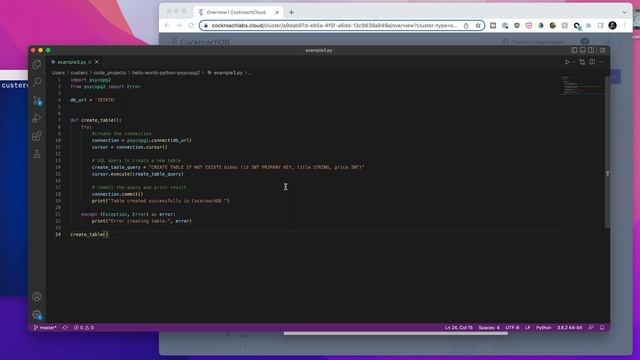Click the def create_table(): line
This screenshot has height=360, width=640.
point(96,120)
